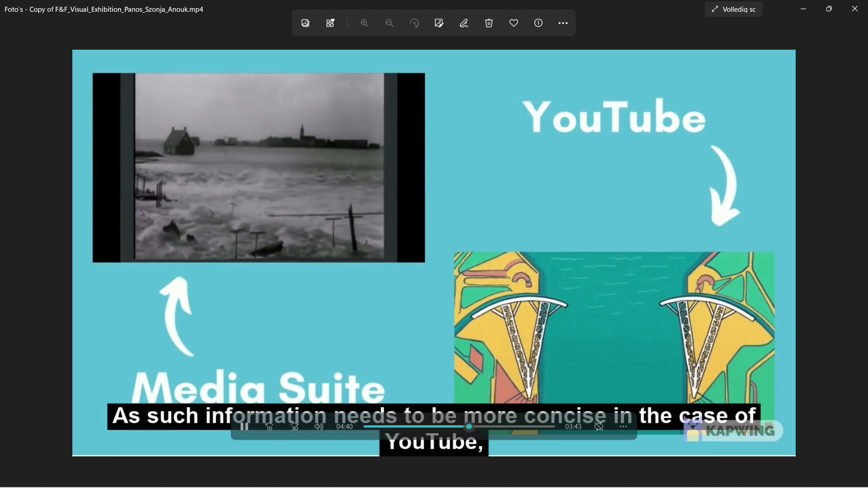Delete the file with trash icon
The image size is (868, 488).
489,23
